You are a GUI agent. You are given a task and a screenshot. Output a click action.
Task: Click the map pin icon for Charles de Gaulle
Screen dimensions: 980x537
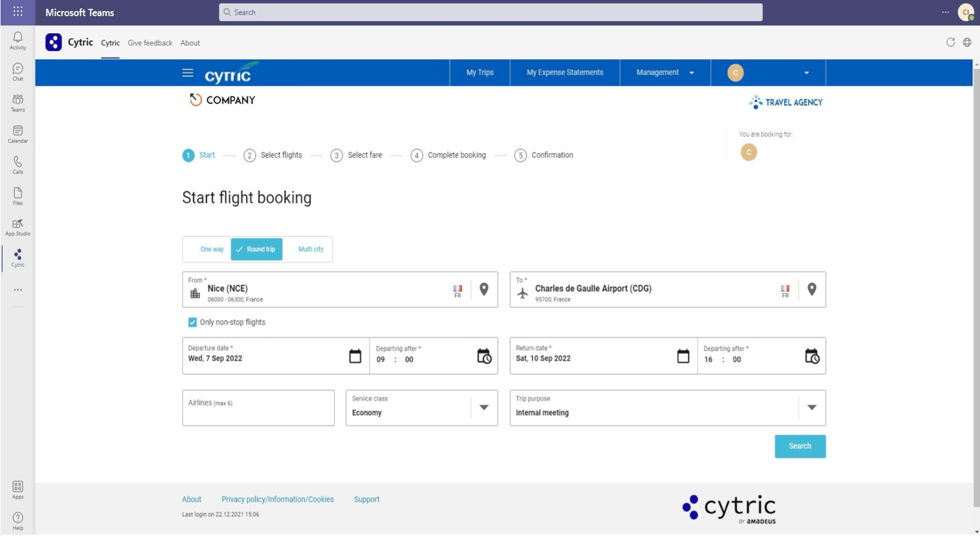tap(811, 289)
